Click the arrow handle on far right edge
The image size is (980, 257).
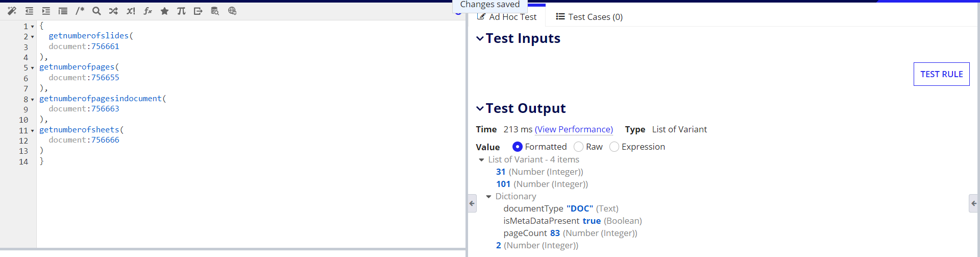tap(973, 203)
